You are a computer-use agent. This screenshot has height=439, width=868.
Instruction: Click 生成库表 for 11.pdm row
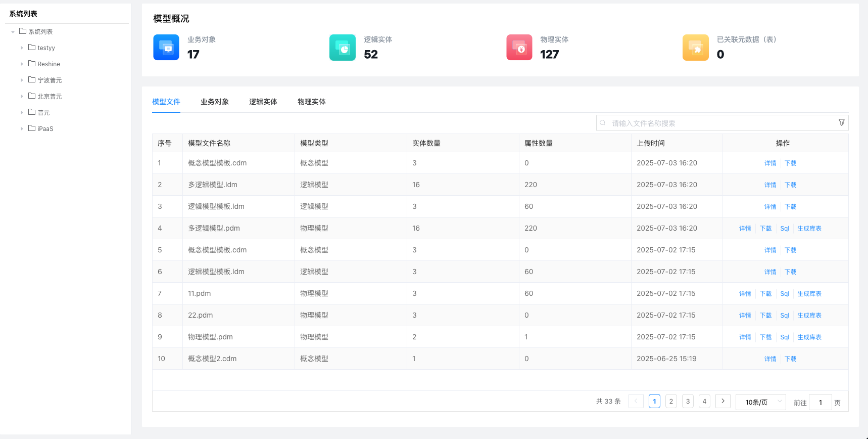pyautogui.click(x=809, y=294)
